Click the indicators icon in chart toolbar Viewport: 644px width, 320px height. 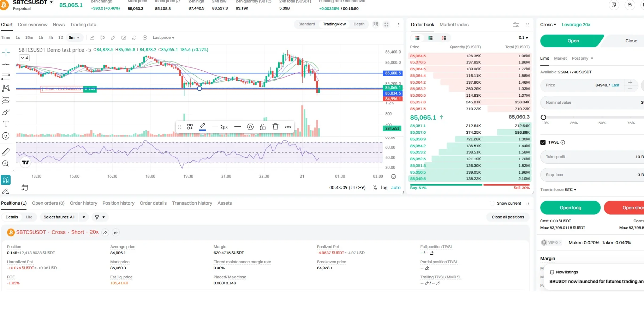92,38
